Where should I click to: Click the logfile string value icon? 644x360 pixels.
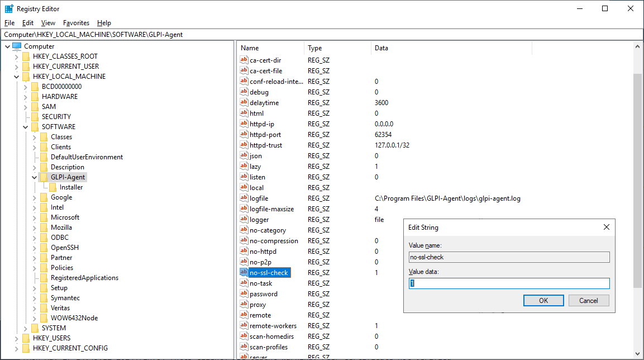(244, 198)
